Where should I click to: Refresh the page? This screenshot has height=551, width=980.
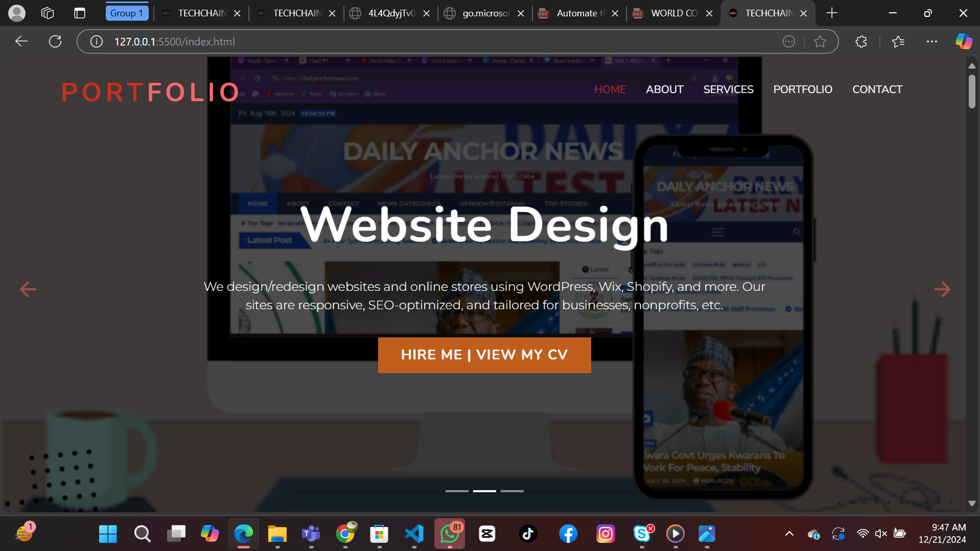point(55,41)
